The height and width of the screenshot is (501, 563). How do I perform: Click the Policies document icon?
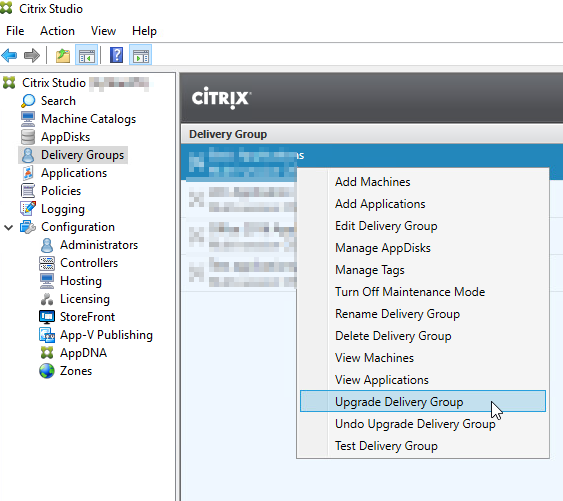28,191
